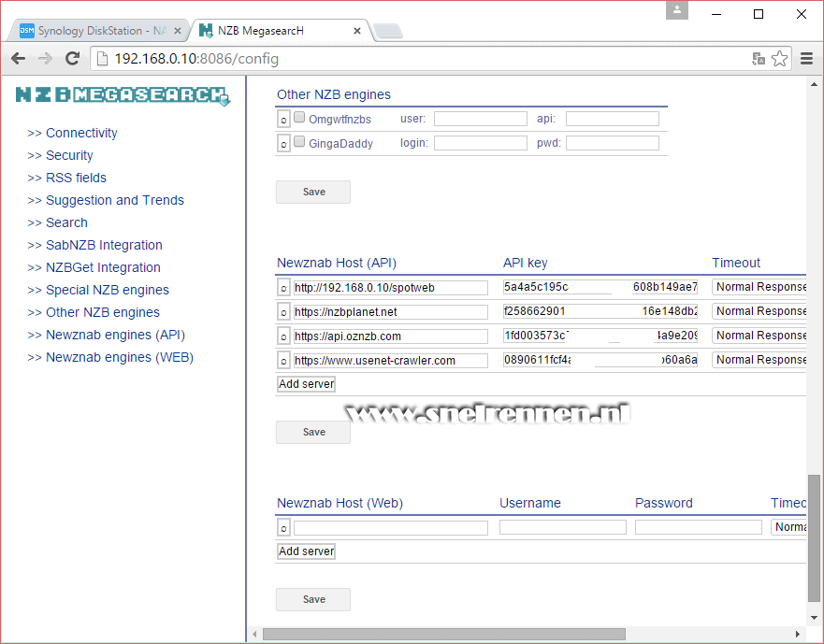Click the GingaDaddy login field

pos(481,143)
